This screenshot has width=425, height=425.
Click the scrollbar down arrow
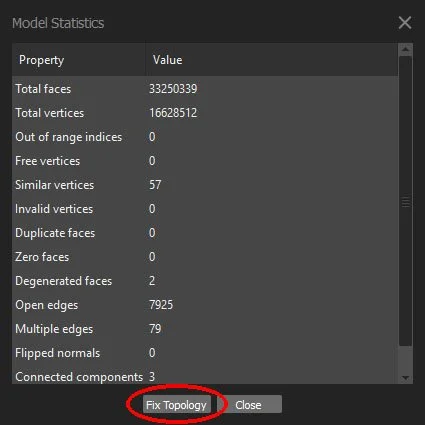[x=406, y=378]
